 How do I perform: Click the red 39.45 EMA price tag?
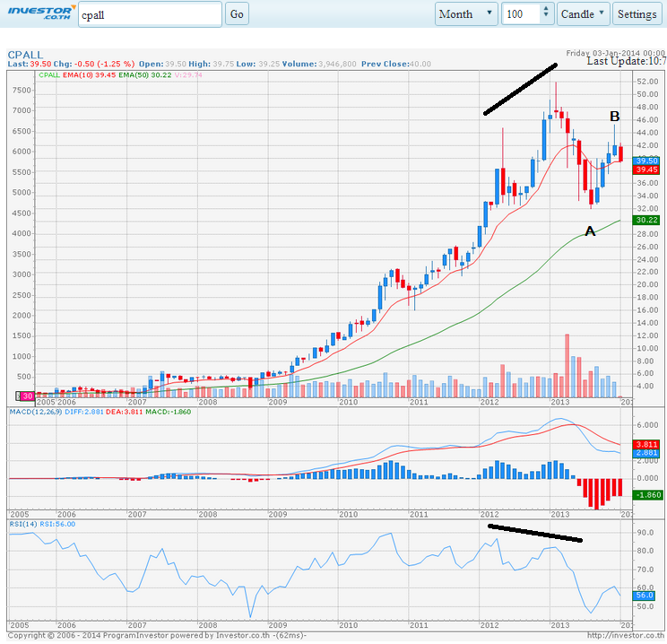click(x=646, y=170)
